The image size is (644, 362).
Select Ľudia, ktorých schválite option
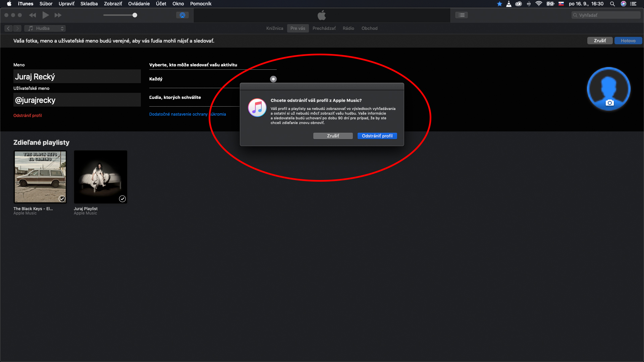tap(175, 98)
